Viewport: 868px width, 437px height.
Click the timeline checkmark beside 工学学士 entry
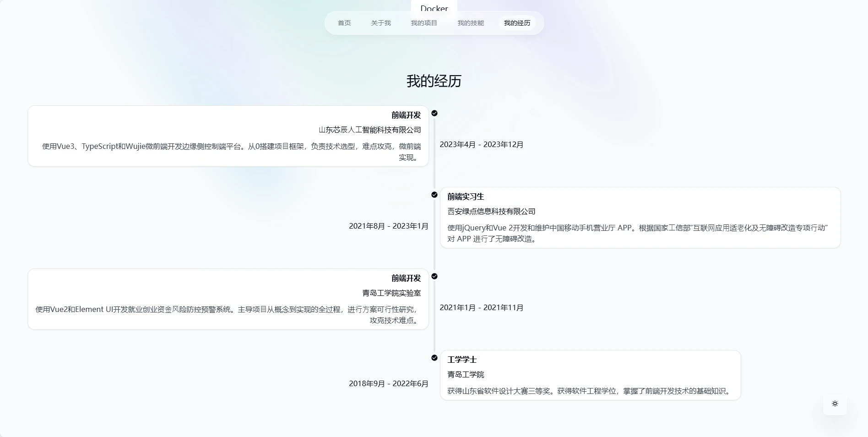point(434,358)
